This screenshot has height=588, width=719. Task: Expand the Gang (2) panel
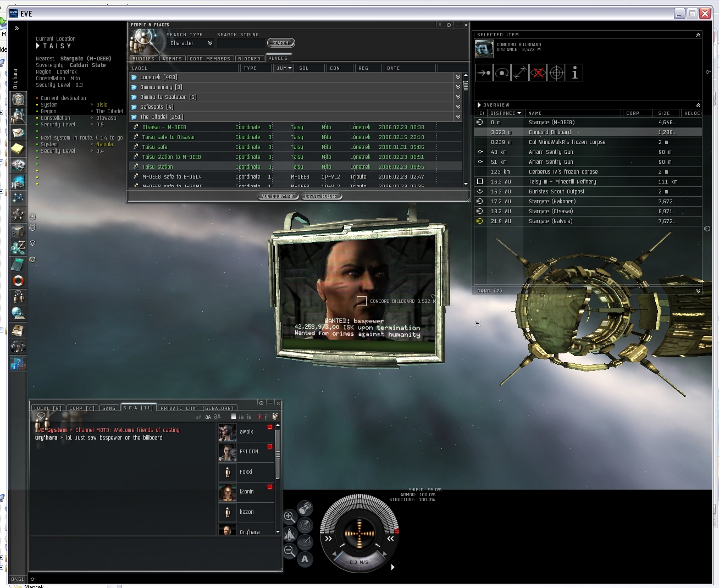pos(698,291)
